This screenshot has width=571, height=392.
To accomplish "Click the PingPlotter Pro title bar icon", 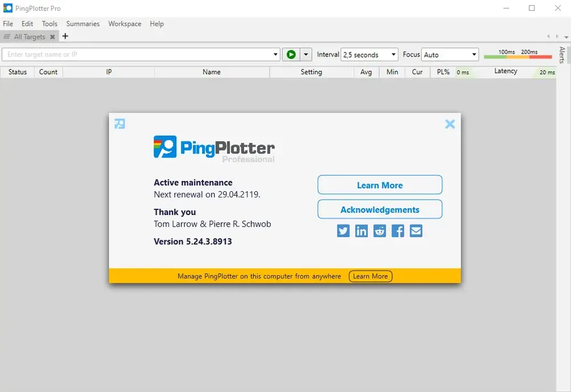I will (7, 8).
